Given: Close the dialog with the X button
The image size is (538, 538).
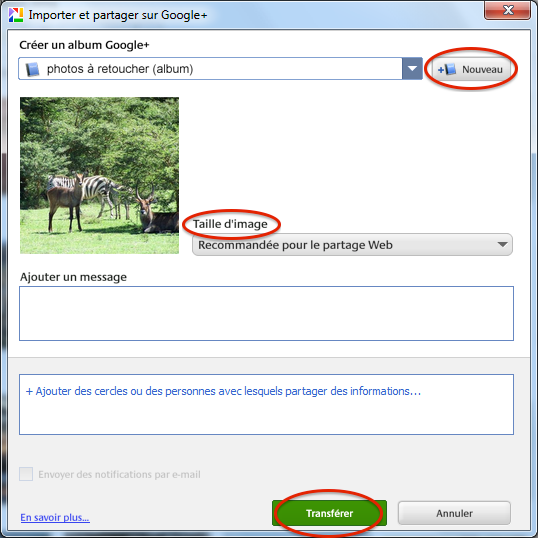Looking at the screenshot, I should (507, 10).
